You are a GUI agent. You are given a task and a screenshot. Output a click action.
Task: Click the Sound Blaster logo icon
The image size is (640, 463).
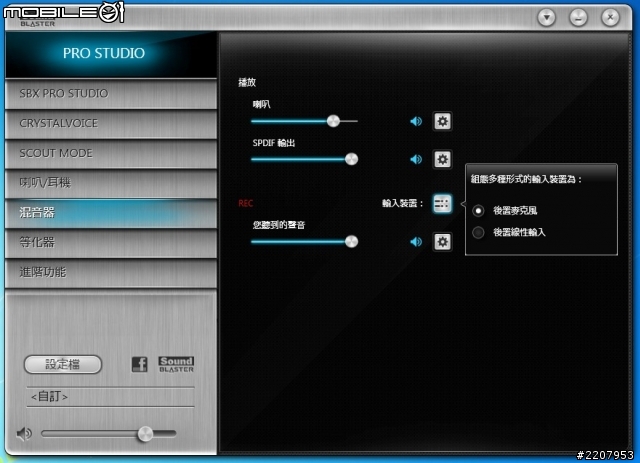(x=176, y=364)
